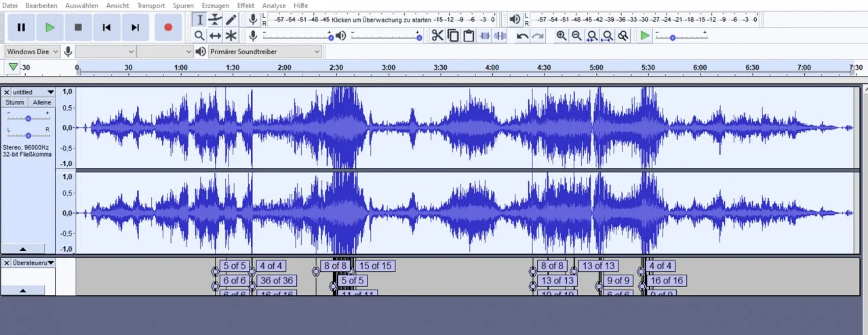
Task: Click the Zoom Out magnifier icon
Action: pyautogui.click(x=576, y=35)
